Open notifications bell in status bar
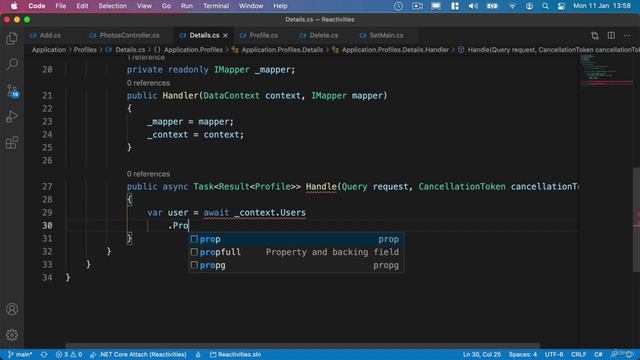Viewport: 640px width, 360px height. [629, 354]
